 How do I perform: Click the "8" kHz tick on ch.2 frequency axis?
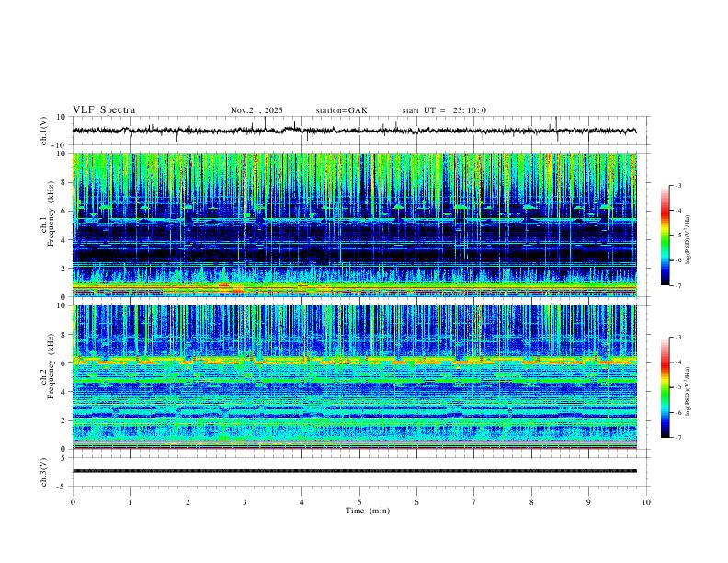pyautogui.click(x=63, y=334)
